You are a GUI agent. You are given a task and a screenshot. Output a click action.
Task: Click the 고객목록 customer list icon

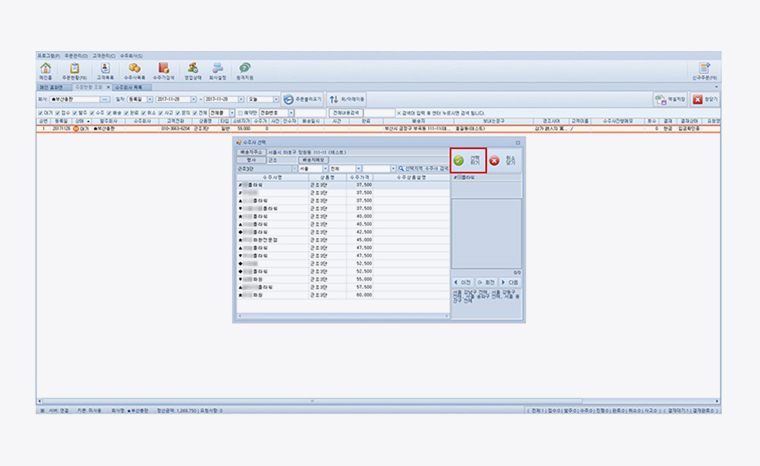(104, 70)
